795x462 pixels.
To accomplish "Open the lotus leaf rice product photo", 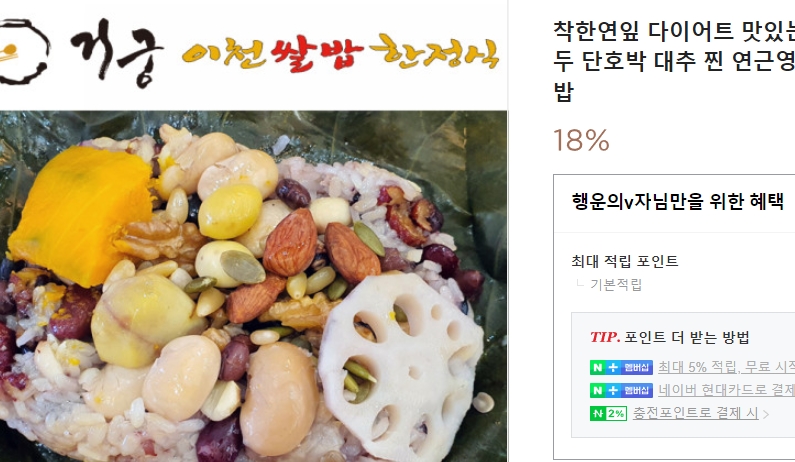I will [x=254, y=286].
